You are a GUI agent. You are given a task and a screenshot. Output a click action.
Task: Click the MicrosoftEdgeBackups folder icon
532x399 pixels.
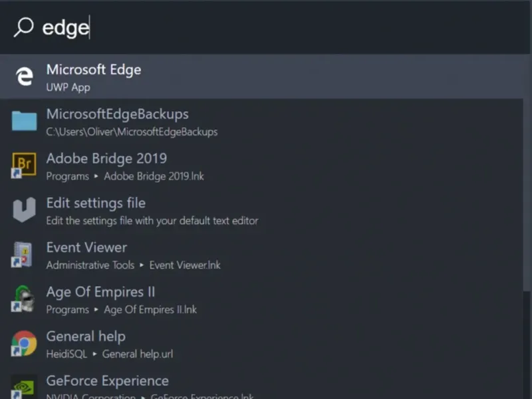point(24,120)
